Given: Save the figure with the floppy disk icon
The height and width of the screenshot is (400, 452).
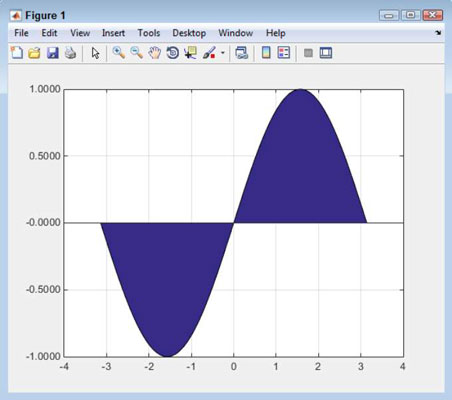Looking at the screenshot, I should coord(52,53).
